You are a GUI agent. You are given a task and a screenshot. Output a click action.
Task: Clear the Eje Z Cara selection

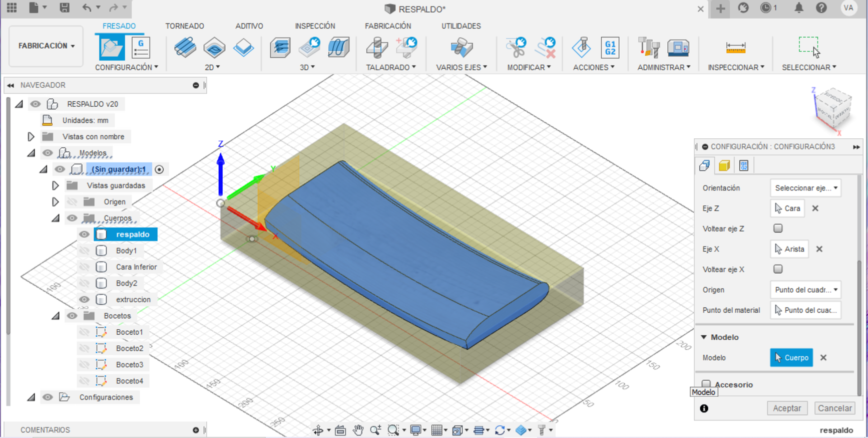point(815,208)
